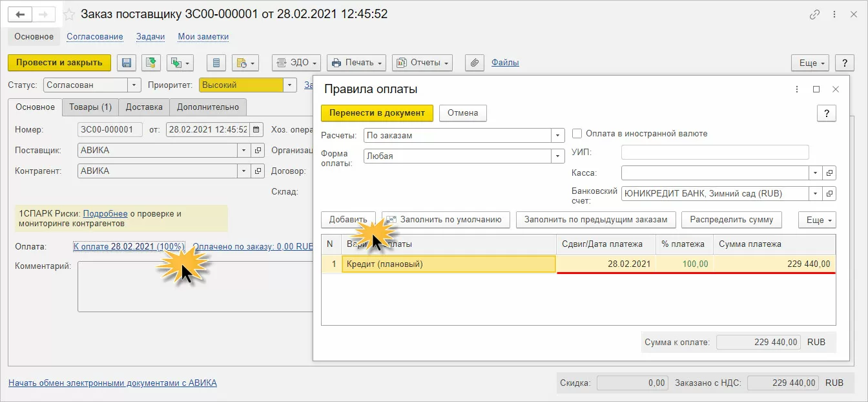The width and height of the screenshot is (868, 402).
Task: Expand the Касса dropdown arrow
Action: pos(816,173)
